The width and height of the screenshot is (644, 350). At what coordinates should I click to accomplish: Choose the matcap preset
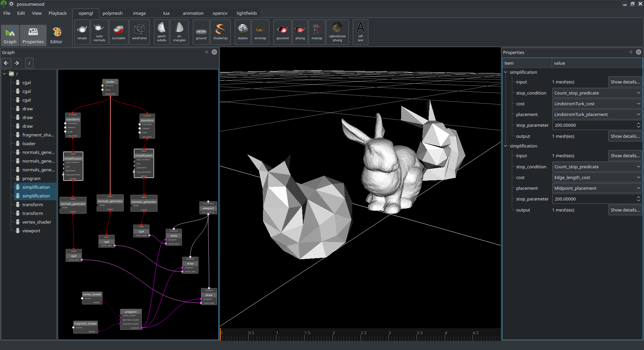tap(317, 32)
